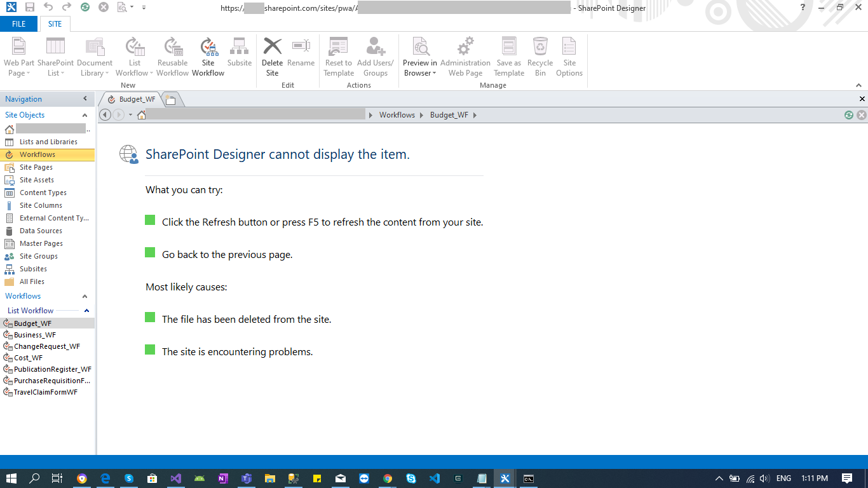Refresh content via address bar green icon

[x=849, y=115]
